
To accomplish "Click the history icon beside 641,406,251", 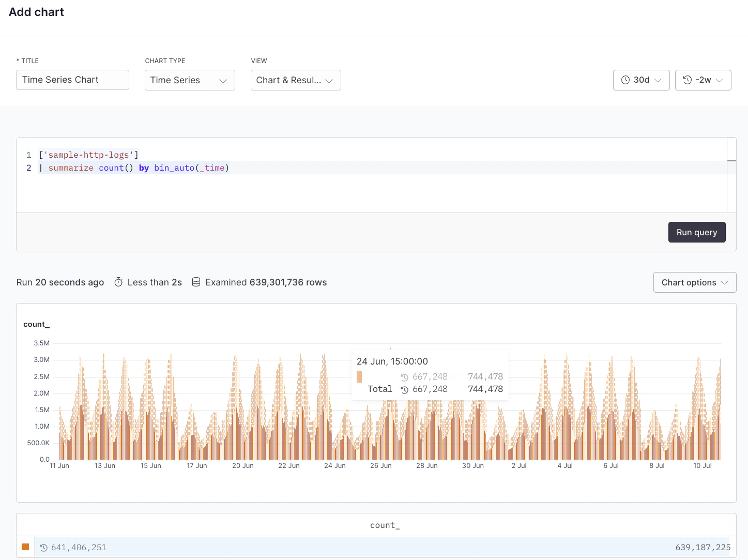I will point(44,547).
